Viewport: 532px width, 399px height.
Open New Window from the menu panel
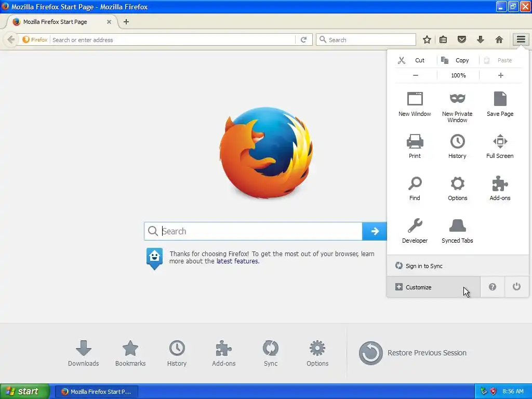pyautogui.click(x=415, y=104)
